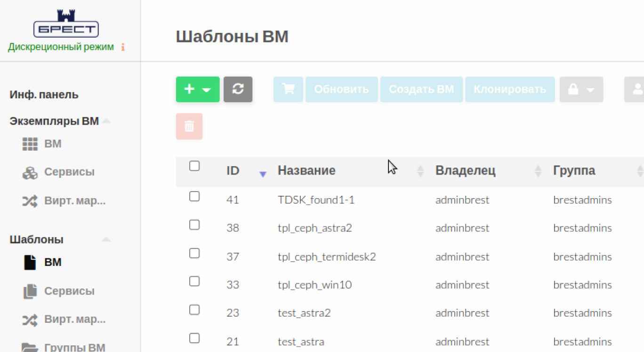Select ВМ under Шаблоны menu
The width and height of the screenshot is (644, 352).
(x=52, y=262)
